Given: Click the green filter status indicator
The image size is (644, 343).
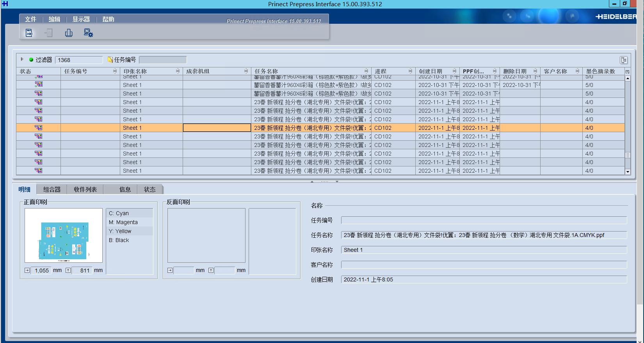Looking at the screenshot, I should point(31,60).
